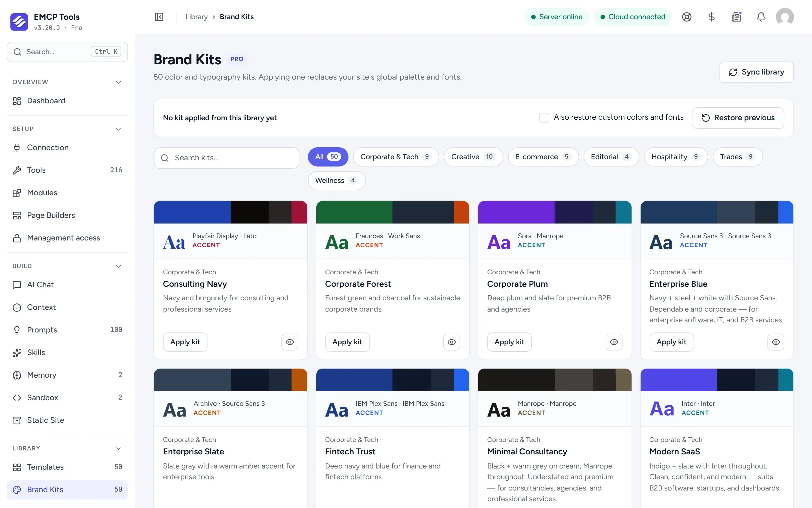Click Corporate Forest green color swatch
Viewport: 812px width, 508px height.
[x=354, y=212]
